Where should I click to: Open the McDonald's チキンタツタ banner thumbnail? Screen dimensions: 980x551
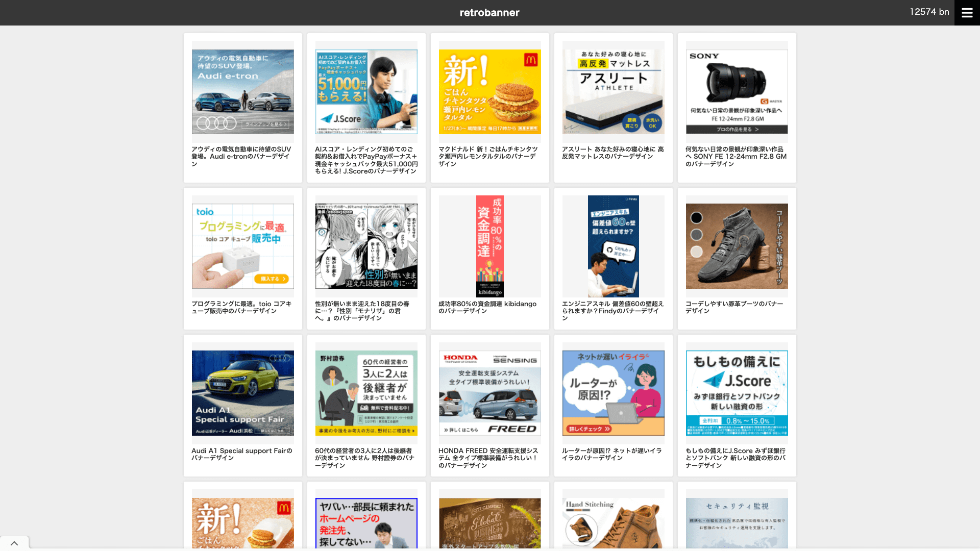pos(490,92)
